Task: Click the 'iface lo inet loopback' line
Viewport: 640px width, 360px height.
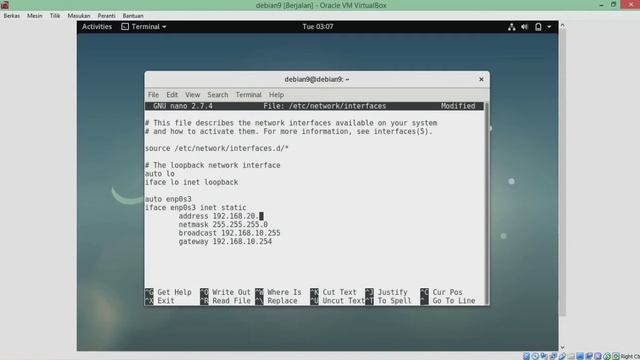Action: tap(191, 182)
